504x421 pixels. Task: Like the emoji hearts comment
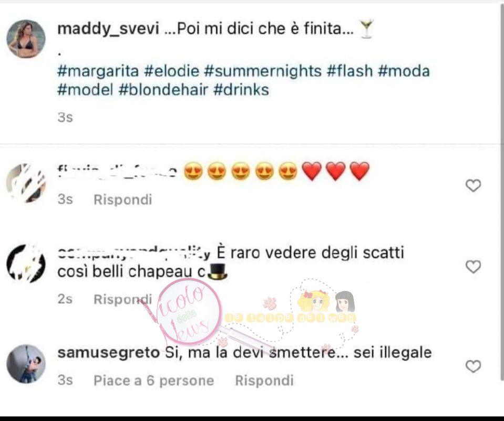(x=473, y=186)
